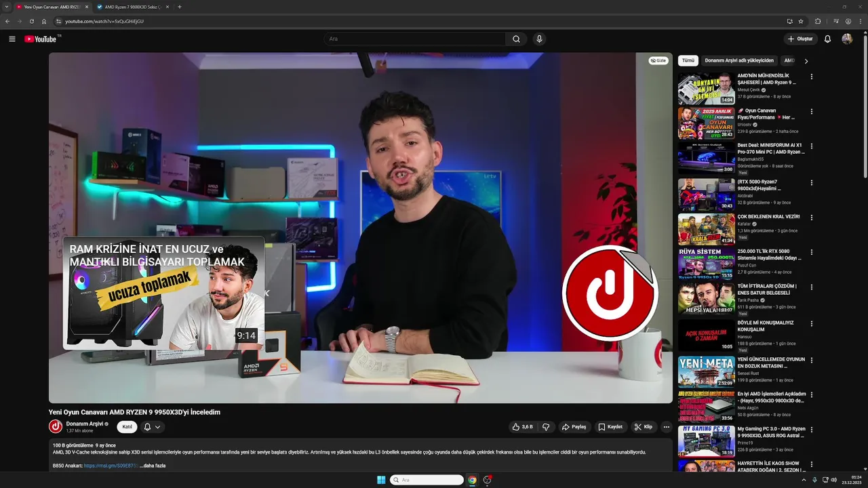Viewport: 868px width, 488px height.
Task: Open options for the (RTX 5080-Ryzen7 video
Action: click(811, 182)
